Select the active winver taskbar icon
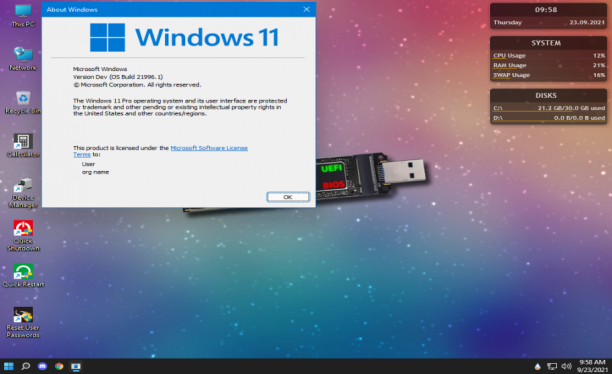The width and height of the screenshot is (612, 374). click(x=76, y=366)
